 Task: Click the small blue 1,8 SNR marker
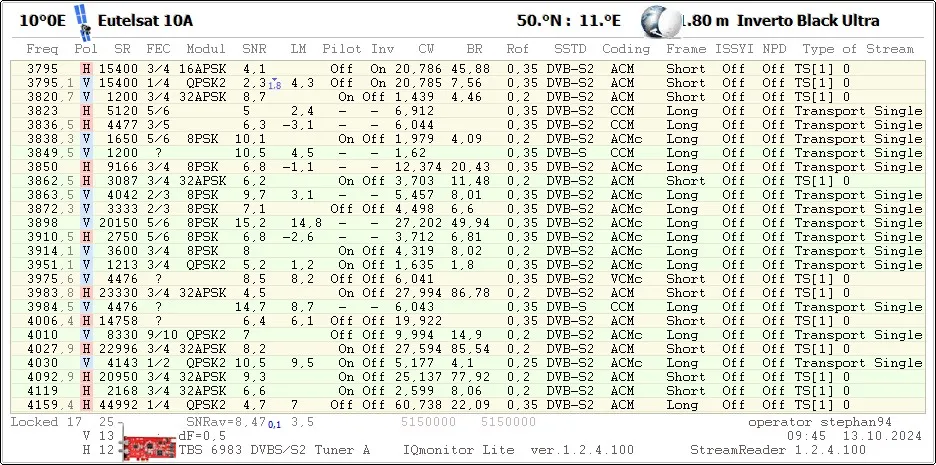click(x=274, y=86)
